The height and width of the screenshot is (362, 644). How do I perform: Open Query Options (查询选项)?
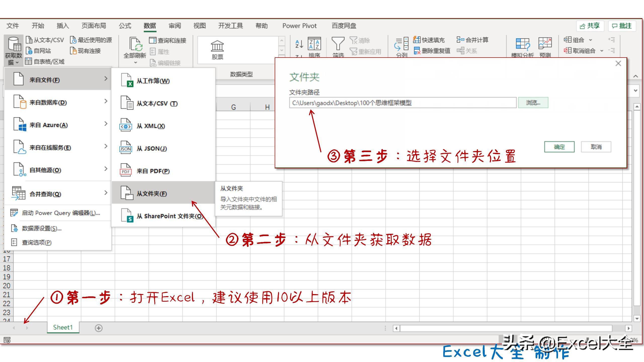[58, 242]
